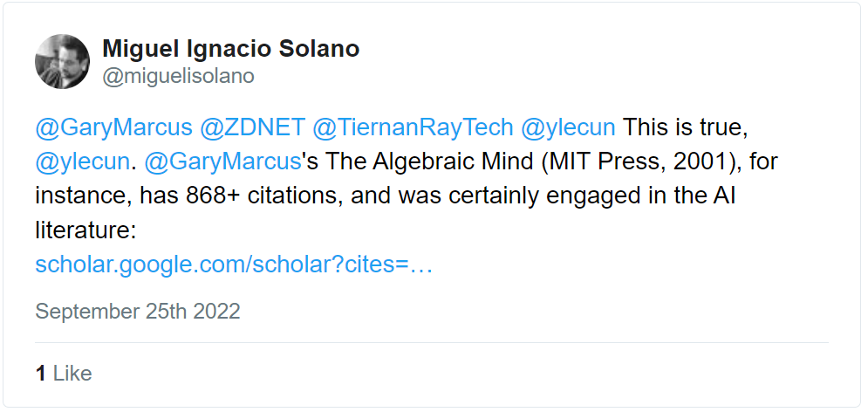Open the @TiernanRayTech mention
This screenshot has width=868, height=412.
click(x=413, y=127)
